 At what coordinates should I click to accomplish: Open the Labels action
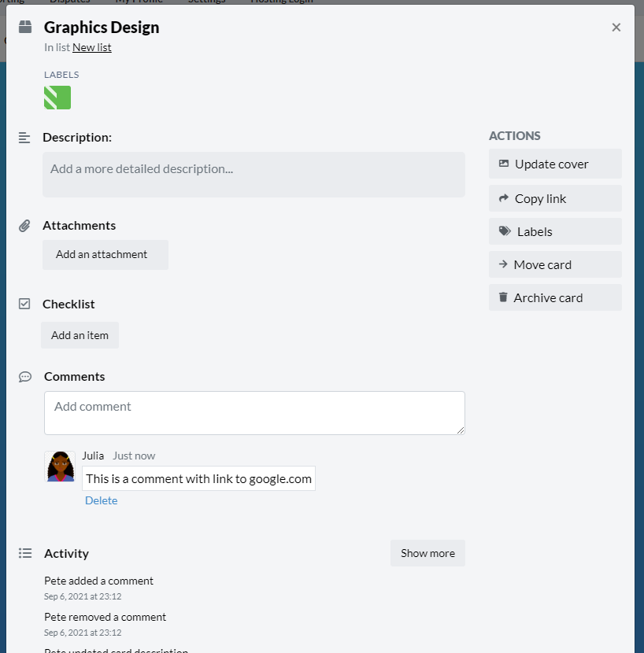(x=555, y=231)
